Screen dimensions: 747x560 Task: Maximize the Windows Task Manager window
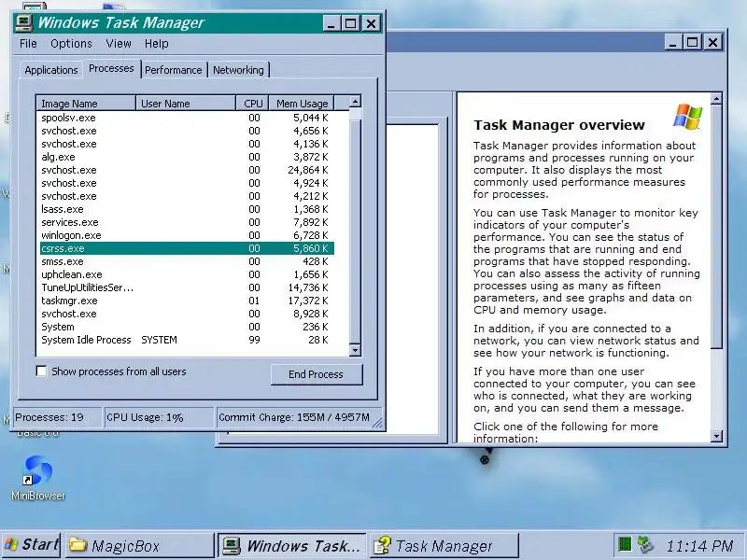351,22
